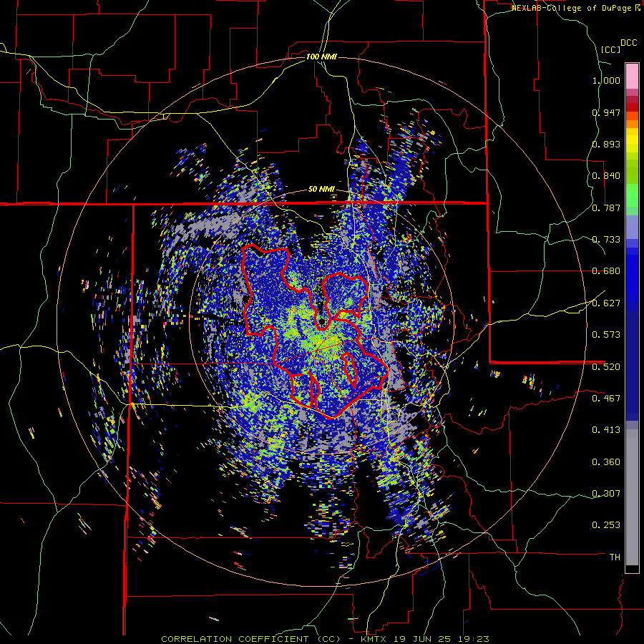Select the 0.360 scale value
This screenshot has height=644, width=644.
pyautogui.click(x=606, y=462)
